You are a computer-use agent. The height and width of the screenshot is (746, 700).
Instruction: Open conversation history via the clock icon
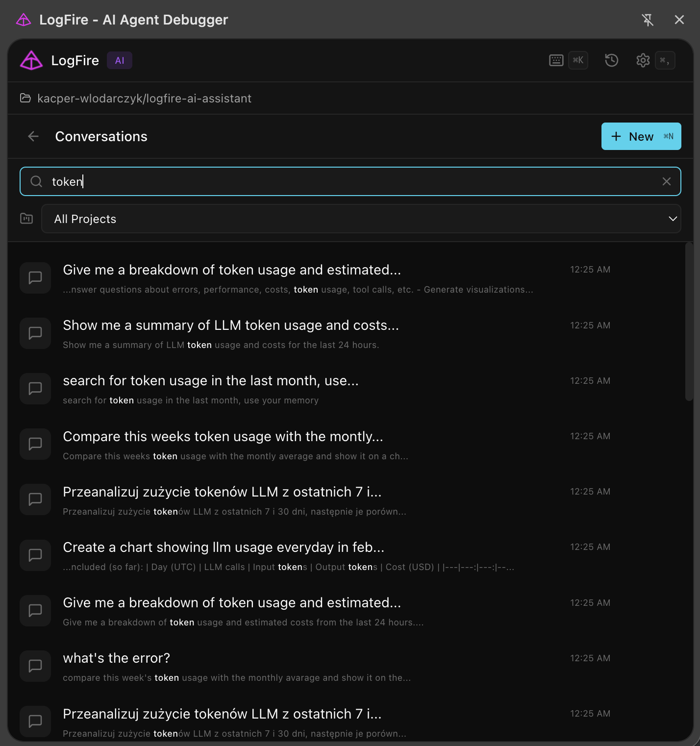611,60
